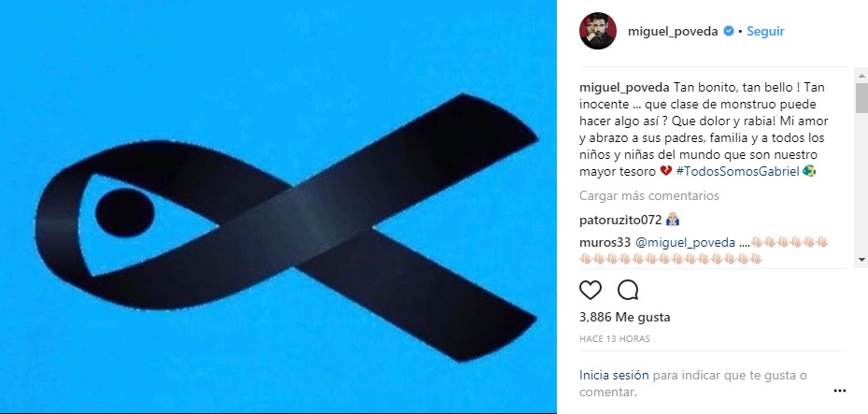The image size is (868, 414).
Task: Click Inicia sesión login link
Action: coord(614,375)
